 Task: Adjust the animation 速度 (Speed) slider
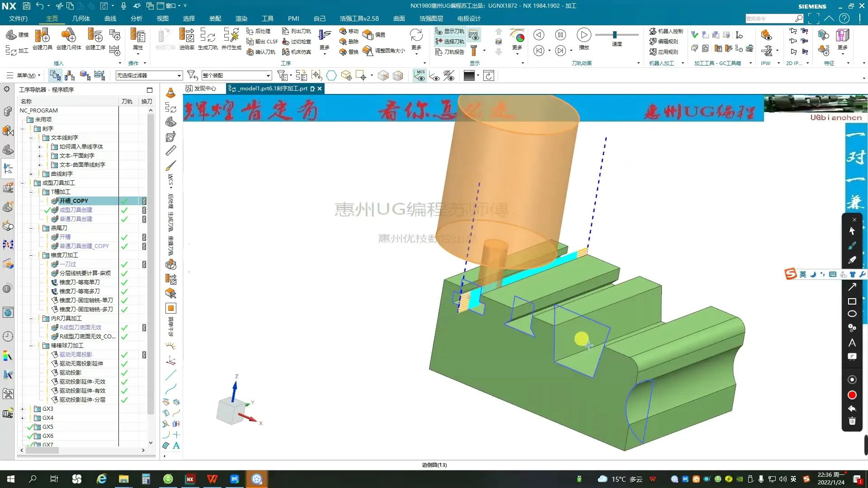point(615,35)
